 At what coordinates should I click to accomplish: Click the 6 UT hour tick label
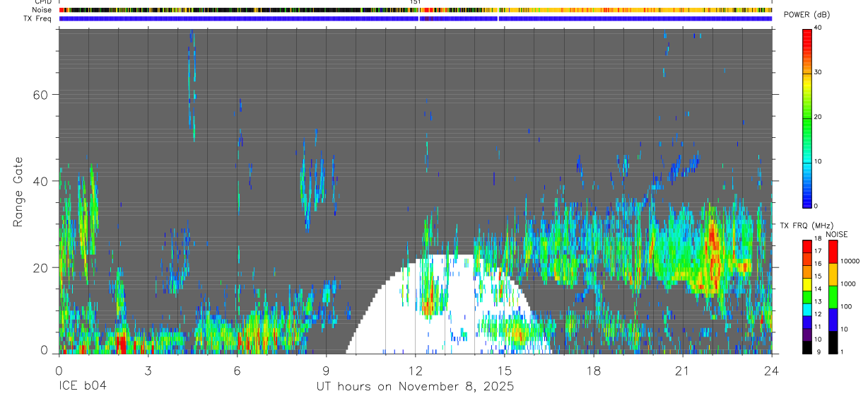click(x=237, y=371)
